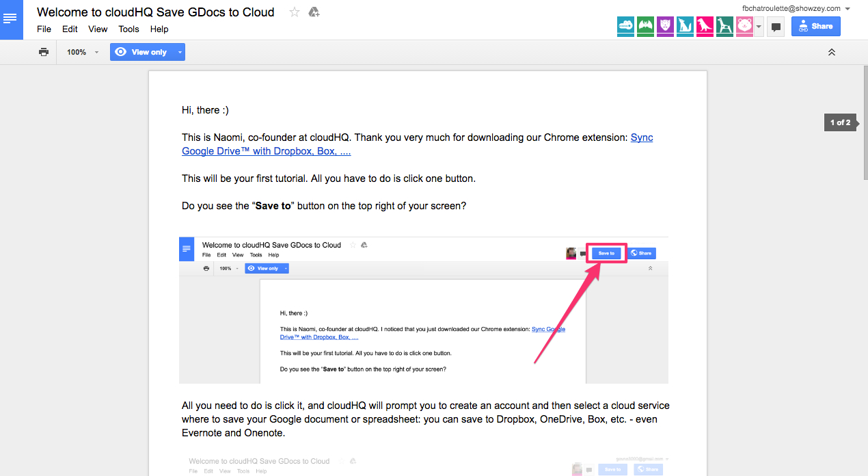
Task: Click fbchatroulette@showzey.com account email
Action: 791,9
